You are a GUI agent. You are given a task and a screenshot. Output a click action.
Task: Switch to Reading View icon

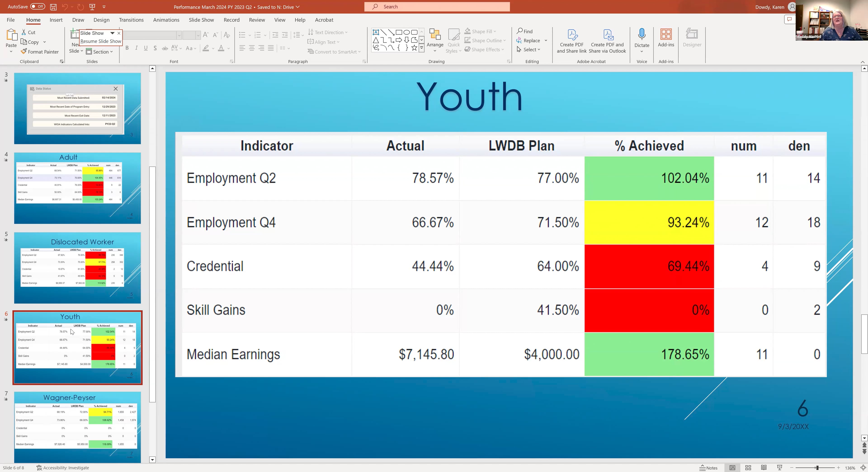coord(764,468)
